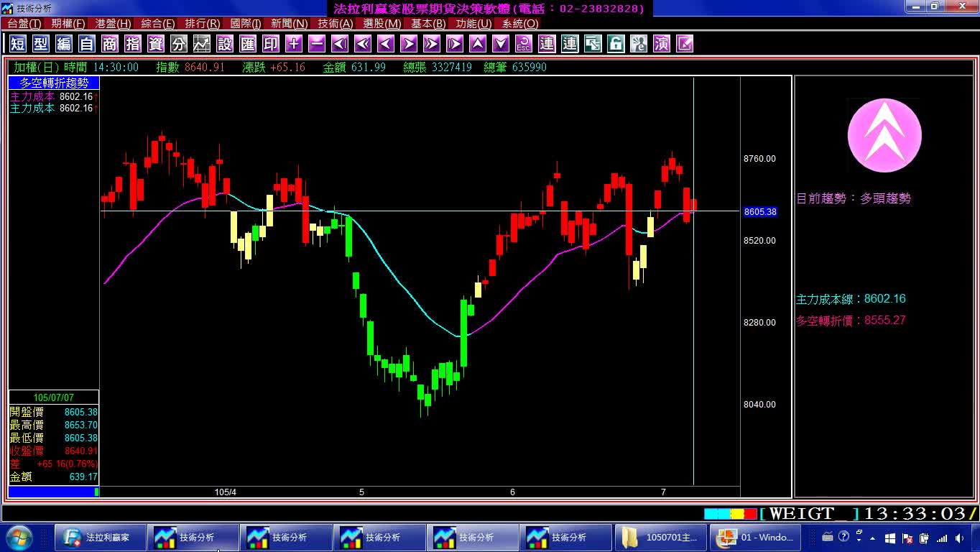The image size is (980, 552).
Task: Show hidden system tray icons arrow
Action: coord(873,538)
